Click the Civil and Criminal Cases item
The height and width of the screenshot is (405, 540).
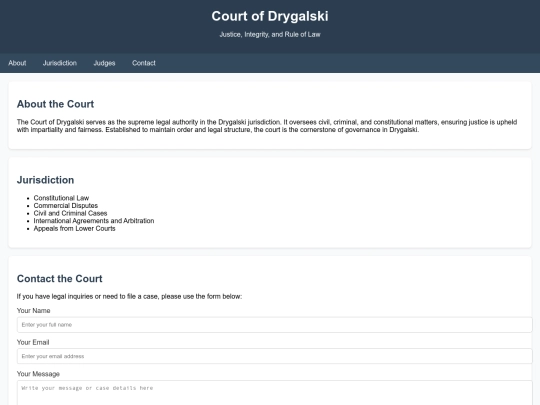[x=70, y=213]
